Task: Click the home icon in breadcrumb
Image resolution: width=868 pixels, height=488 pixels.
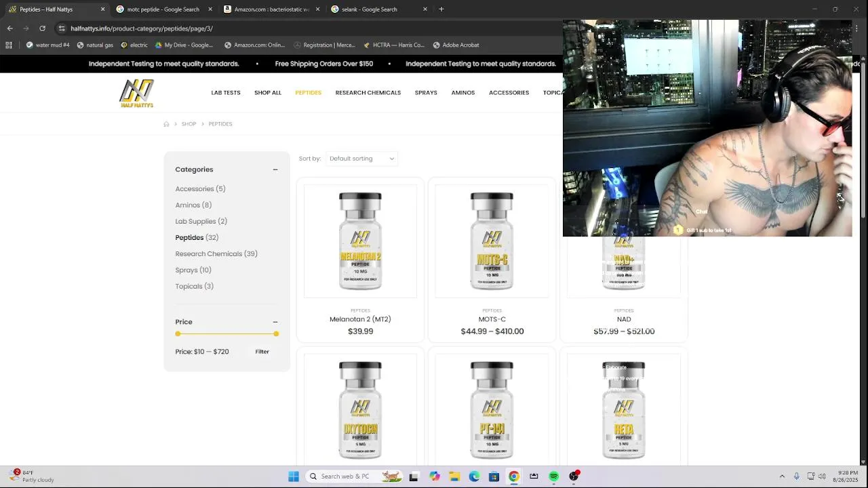Action: click(x=166, y=124)
